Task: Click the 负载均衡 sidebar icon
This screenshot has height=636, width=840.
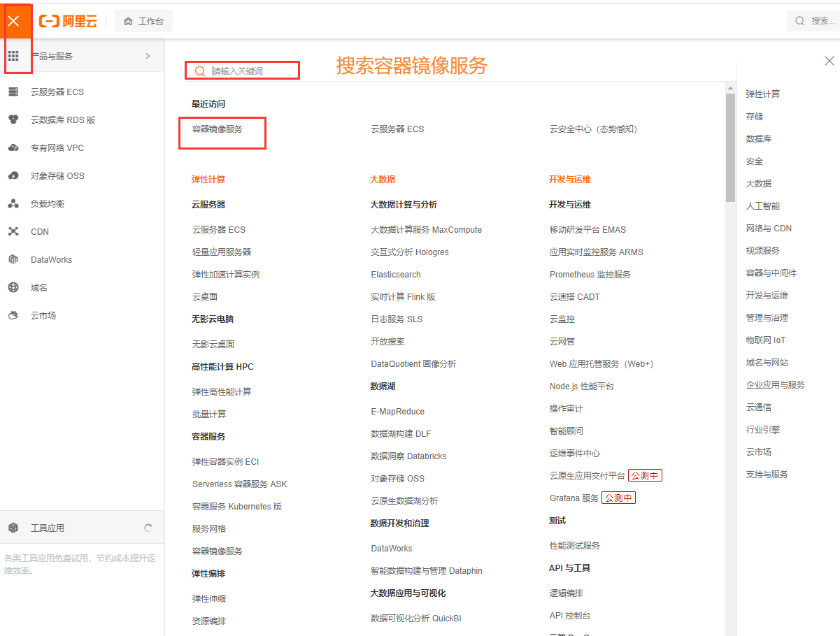Action: [x=13, y=203]
